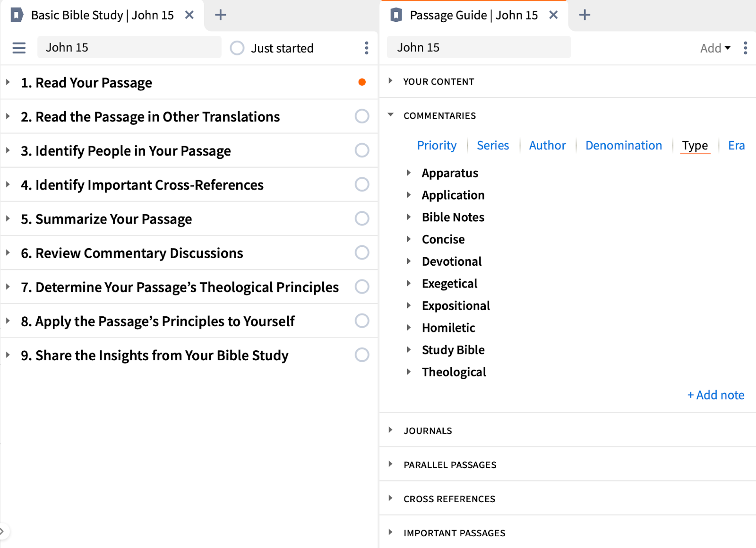The height and width of the screenshot is (548, 756).
Task: Toggle the Just started status circle
Action: (x=237, y=48)
